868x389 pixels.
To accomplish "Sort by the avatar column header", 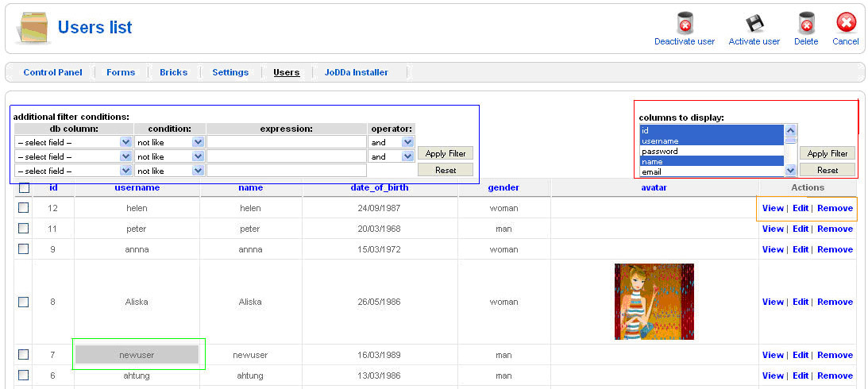I will click(x=654, y=187).
